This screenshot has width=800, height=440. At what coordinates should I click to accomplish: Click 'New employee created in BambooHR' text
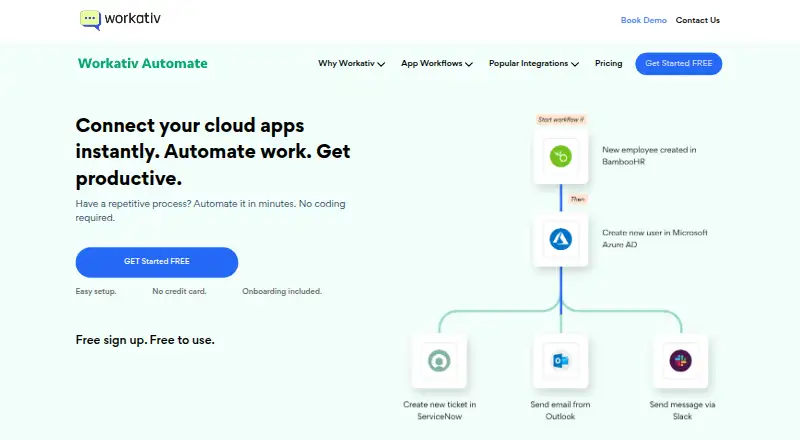(x=649, y=156)
